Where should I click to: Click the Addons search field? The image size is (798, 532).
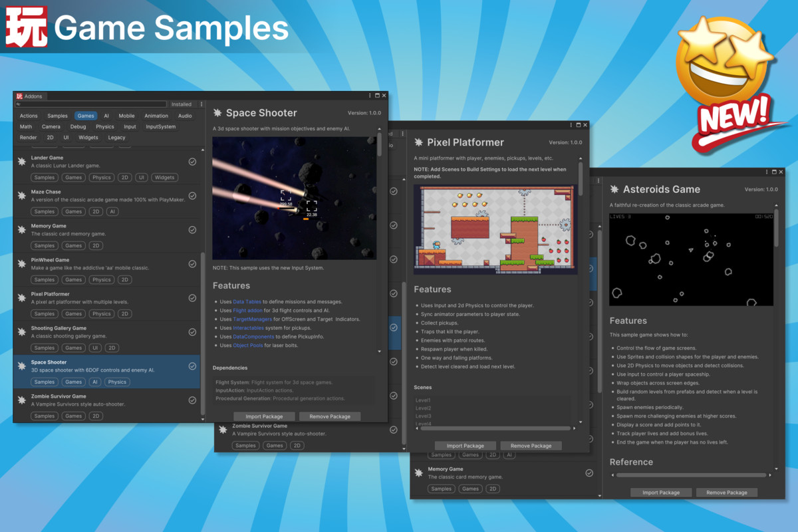click(91, 104)
